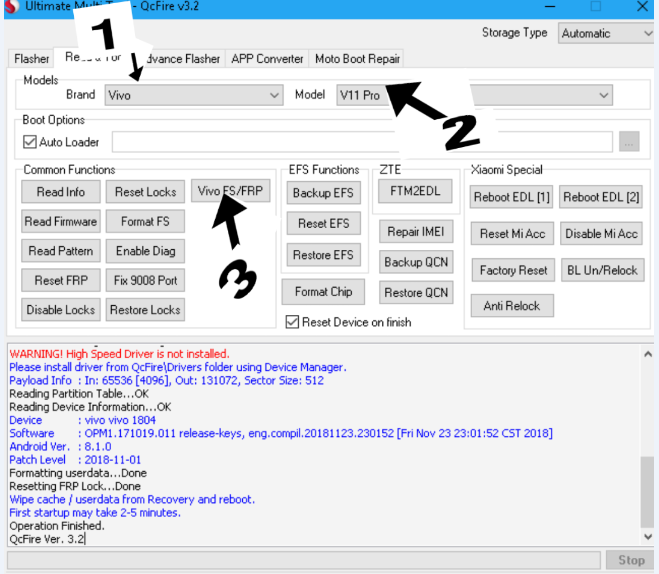Click the log scrollbar down arrow
This screenshot has width=659, height=574.
pos(648,537)
